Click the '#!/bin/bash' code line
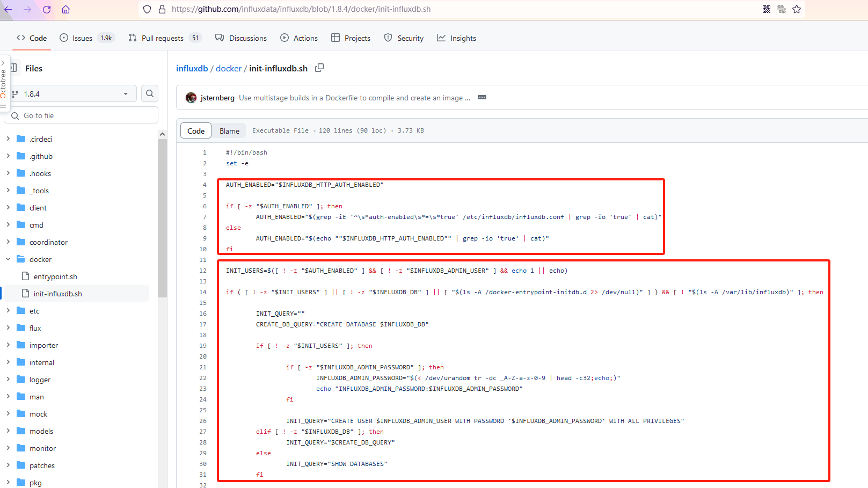This screenshot has height=488, width=868. [246, 152]
